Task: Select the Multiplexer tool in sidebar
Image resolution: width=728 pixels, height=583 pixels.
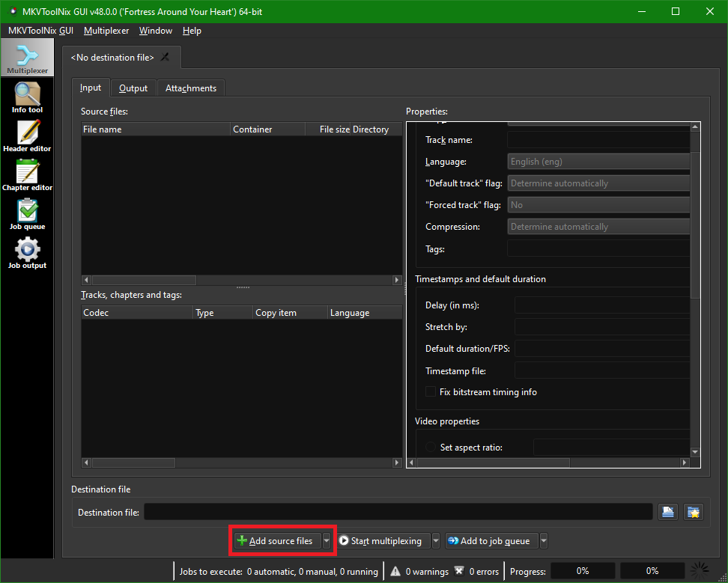Action: [27, 58]
